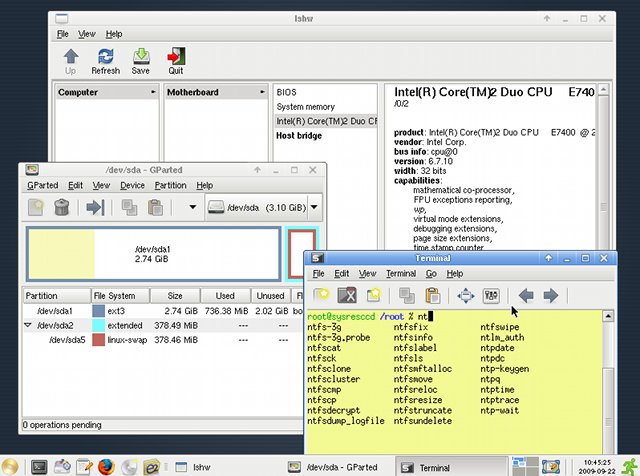
Task: Create a new partition in GParted toolbar
Action: (36, 207)
